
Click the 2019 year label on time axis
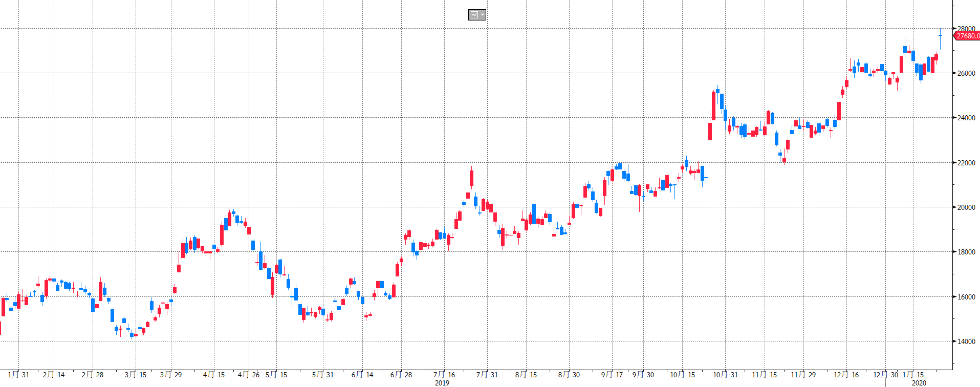[442, 383]
